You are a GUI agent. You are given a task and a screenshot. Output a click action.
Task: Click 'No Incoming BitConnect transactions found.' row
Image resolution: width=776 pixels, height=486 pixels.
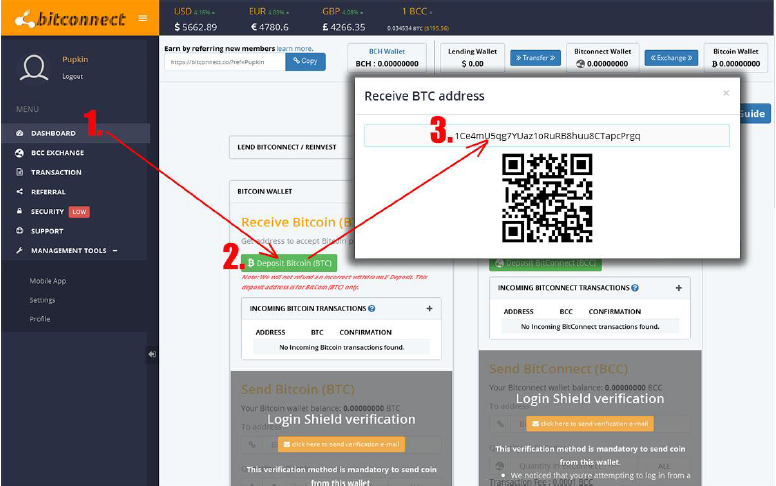tap(590, 327)
